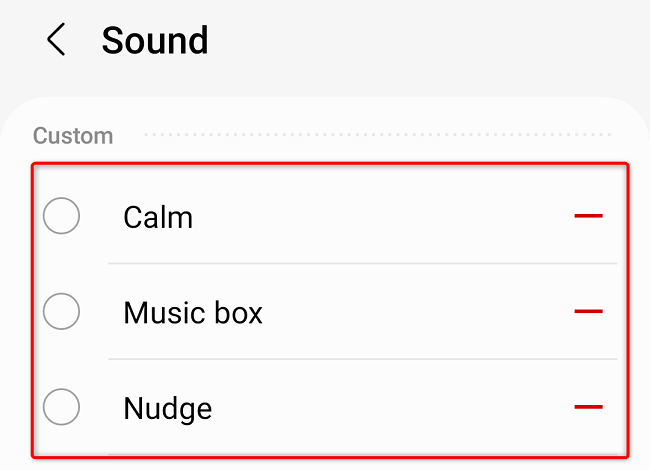
Task: Click the Sound page title
Action: tap(155, 41)
